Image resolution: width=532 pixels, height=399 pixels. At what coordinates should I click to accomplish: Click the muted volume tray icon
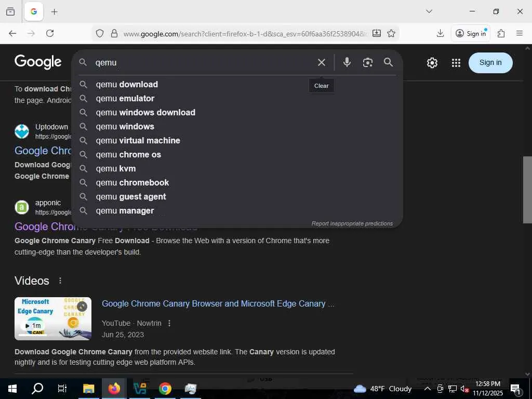464,389
